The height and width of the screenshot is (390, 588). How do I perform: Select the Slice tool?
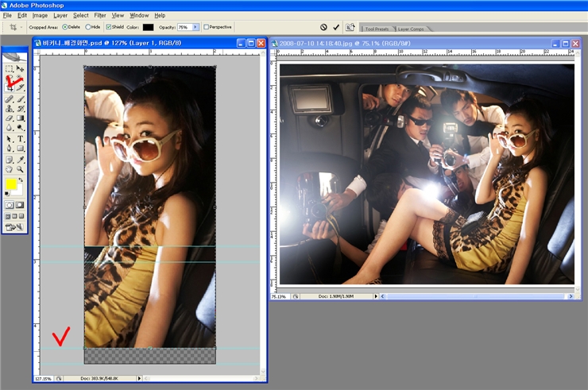(20, 88)
